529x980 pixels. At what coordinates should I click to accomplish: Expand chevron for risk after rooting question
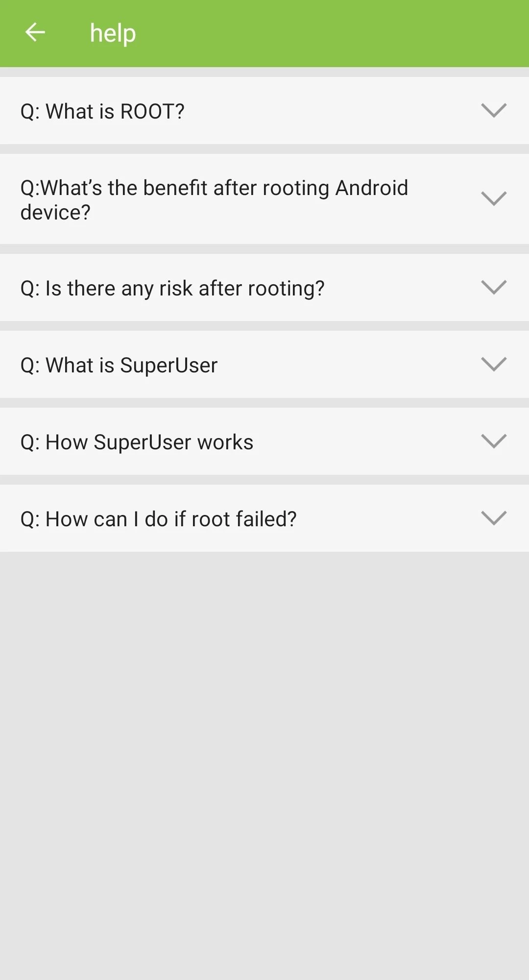[493, 287]
